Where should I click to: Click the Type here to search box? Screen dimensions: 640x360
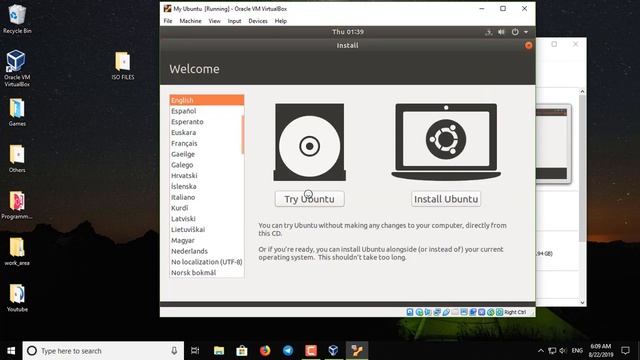click(103, 351)
